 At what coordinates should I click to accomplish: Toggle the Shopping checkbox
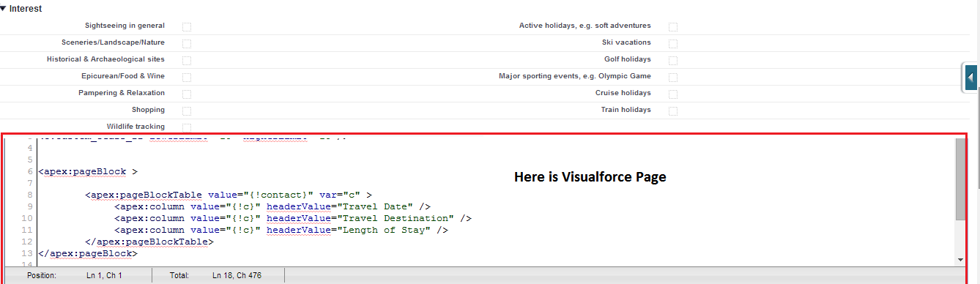pos(187,111)
